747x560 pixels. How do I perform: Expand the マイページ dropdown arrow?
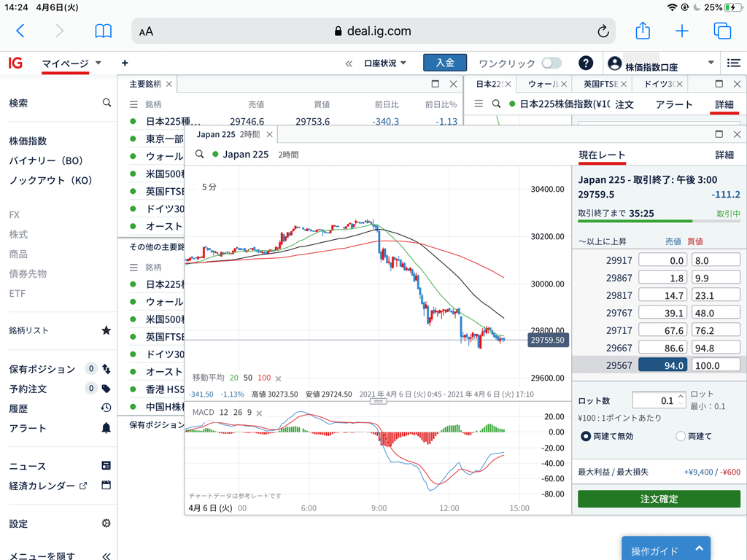(98, 63)
